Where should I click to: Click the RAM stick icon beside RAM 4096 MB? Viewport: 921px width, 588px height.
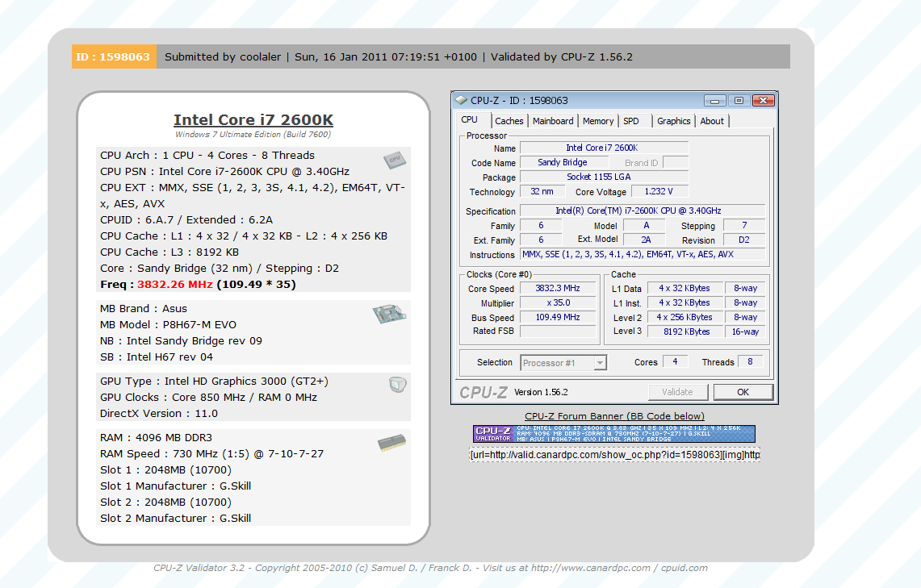click(391, 443)
